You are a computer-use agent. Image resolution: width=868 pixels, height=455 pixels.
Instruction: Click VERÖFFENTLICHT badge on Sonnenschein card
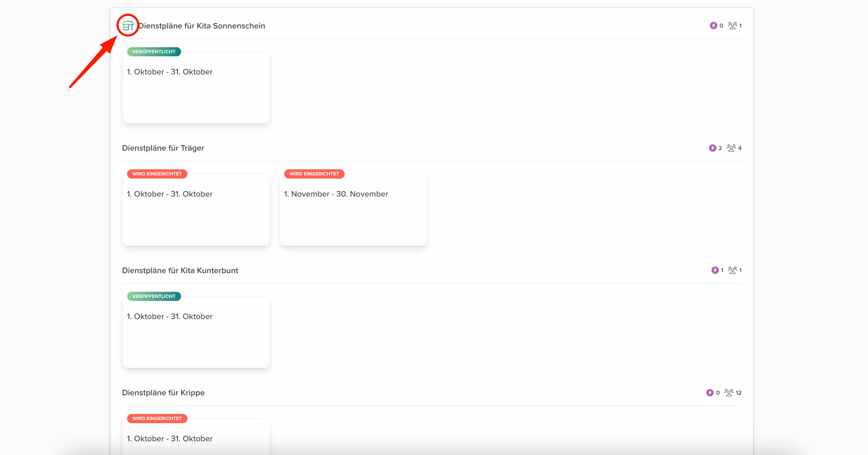click(154, 52)
